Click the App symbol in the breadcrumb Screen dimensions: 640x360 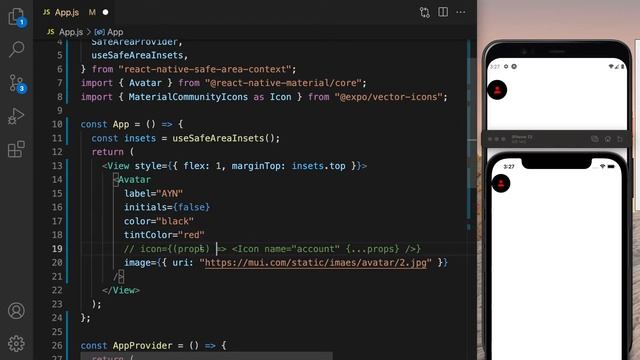click(x=109, y=32)
